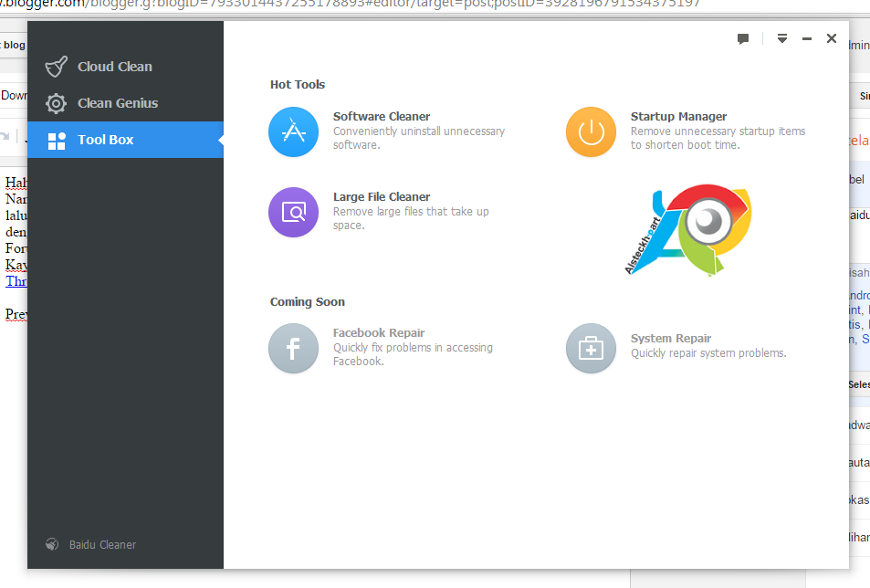Click the System Repair title
Viewport: 870px width, 588px height.
671,339
